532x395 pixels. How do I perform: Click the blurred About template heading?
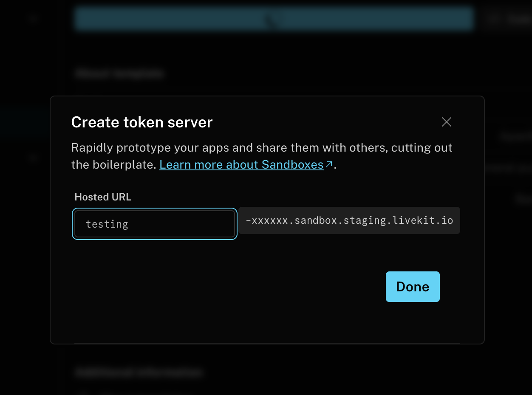tap(120, 73)
